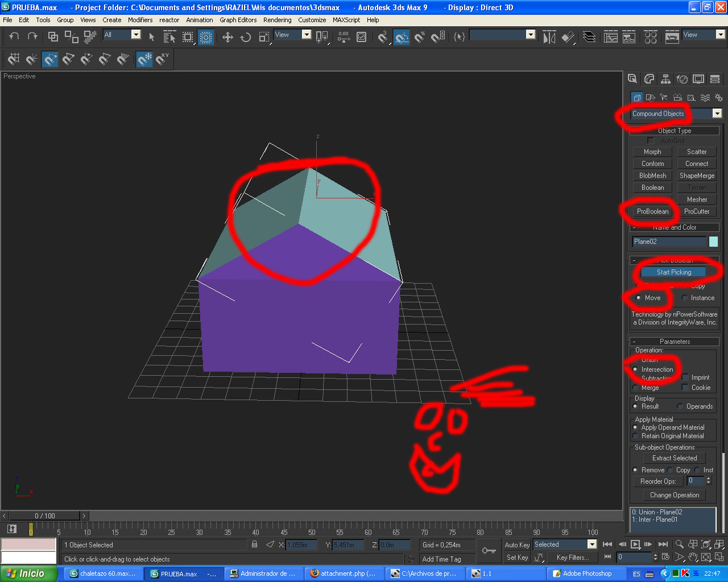Click the ProBoolean button
The image size is (728, 582).
pyautogui.click(x=653, y=211)
